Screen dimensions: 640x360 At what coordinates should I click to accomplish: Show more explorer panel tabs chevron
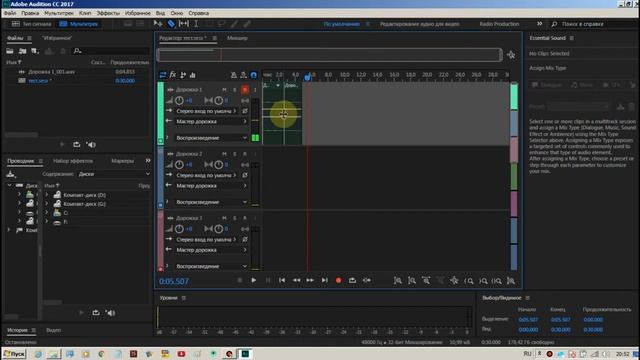pos(148,161)
